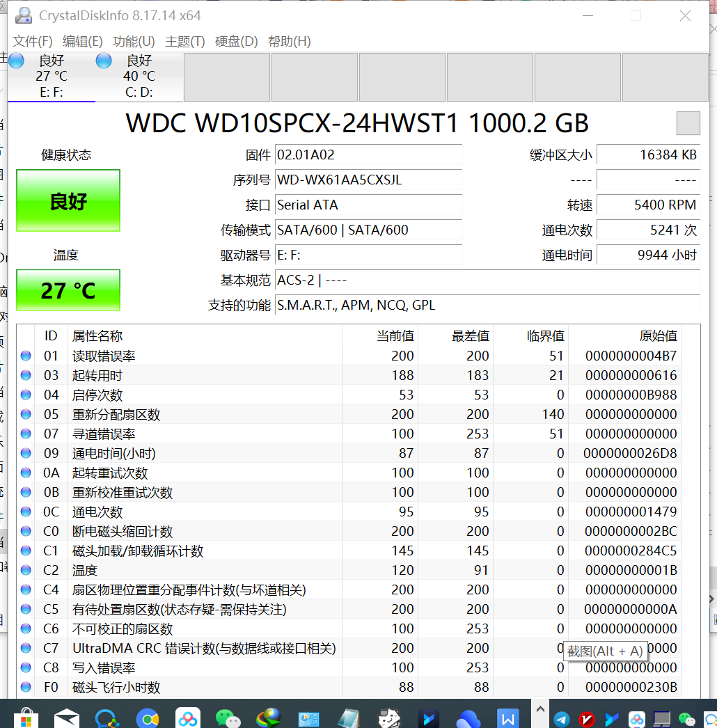The width and height of the screenshot is (717, 728).
Task: Open the 硬盘(D) menu
Action: pyautogui.click(x=236, y=42)
